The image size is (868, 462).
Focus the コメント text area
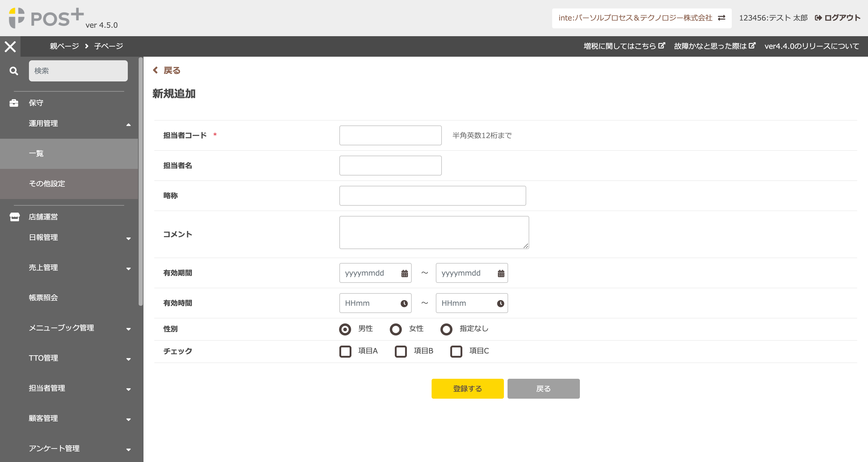click(434, 232)
